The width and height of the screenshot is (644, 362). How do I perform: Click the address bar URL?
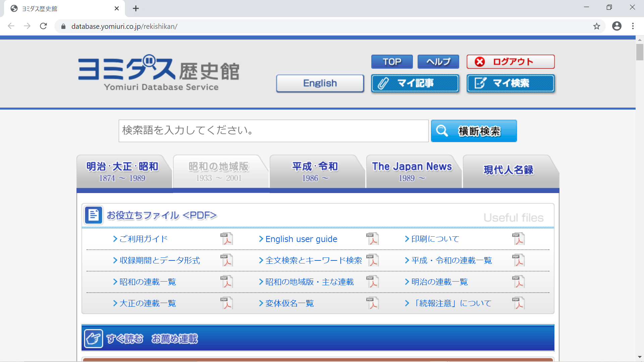click(124, 26)
